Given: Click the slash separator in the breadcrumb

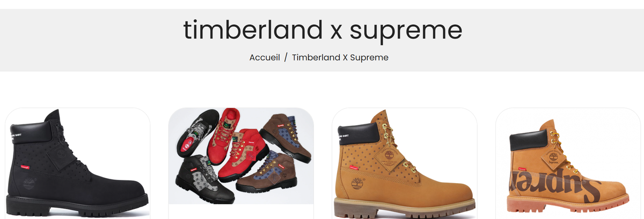Looking at the screenshot, I should 286,57.
